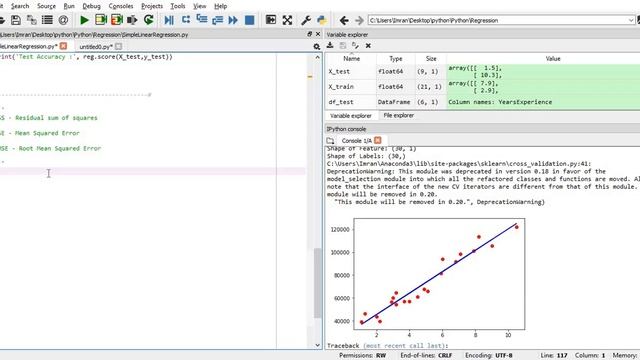640x360 pixels.
Task: Open the editor options gear icon
Action: 317,47
